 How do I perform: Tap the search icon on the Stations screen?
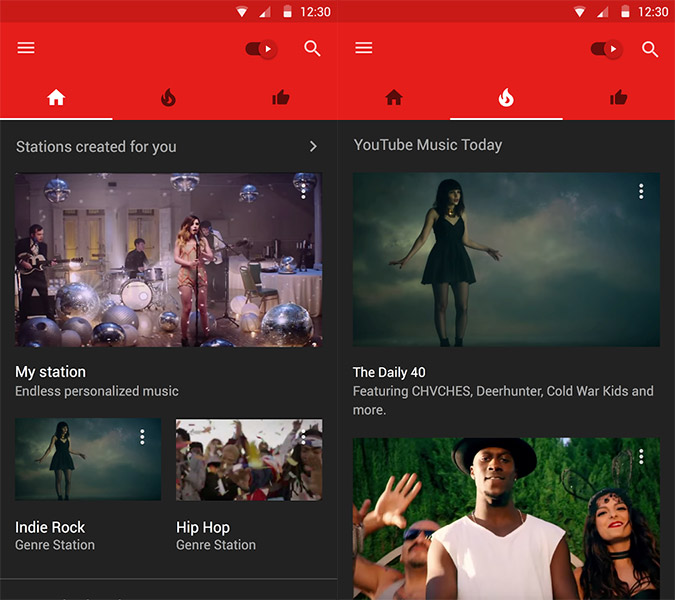[312, 48]
